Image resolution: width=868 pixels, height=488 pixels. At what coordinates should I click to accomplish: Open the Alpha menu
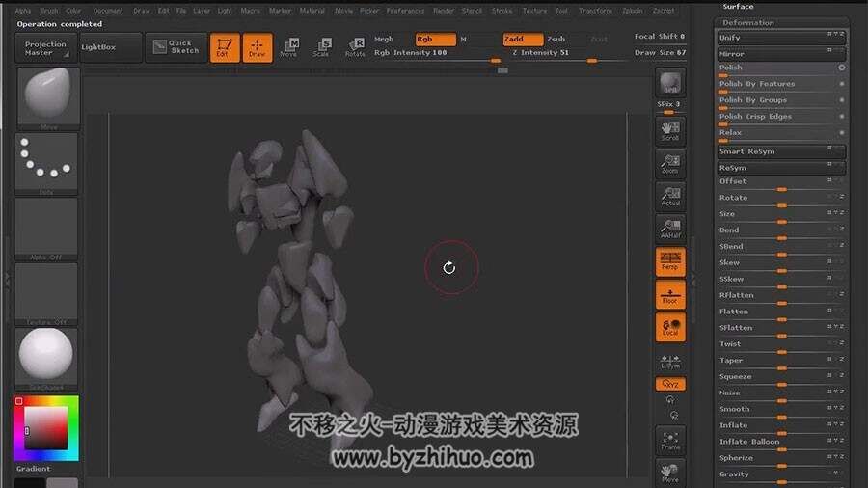(23, 11)
